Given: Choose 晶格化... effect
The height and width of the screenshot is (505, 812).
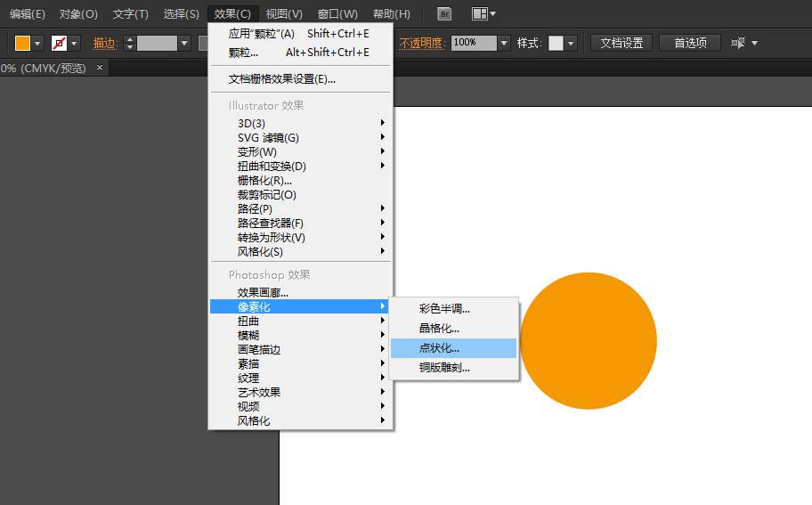Looking at the screenshot, I should 454,329.
